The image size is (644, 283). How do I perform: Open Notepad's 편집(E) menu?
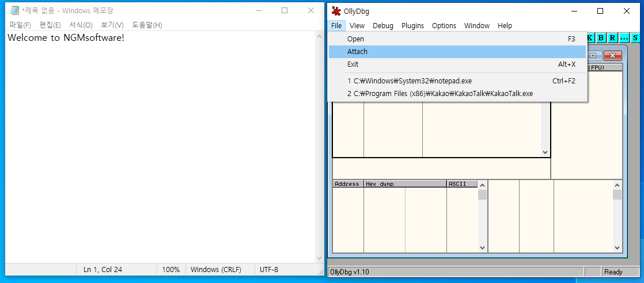(x=50, y=25)
